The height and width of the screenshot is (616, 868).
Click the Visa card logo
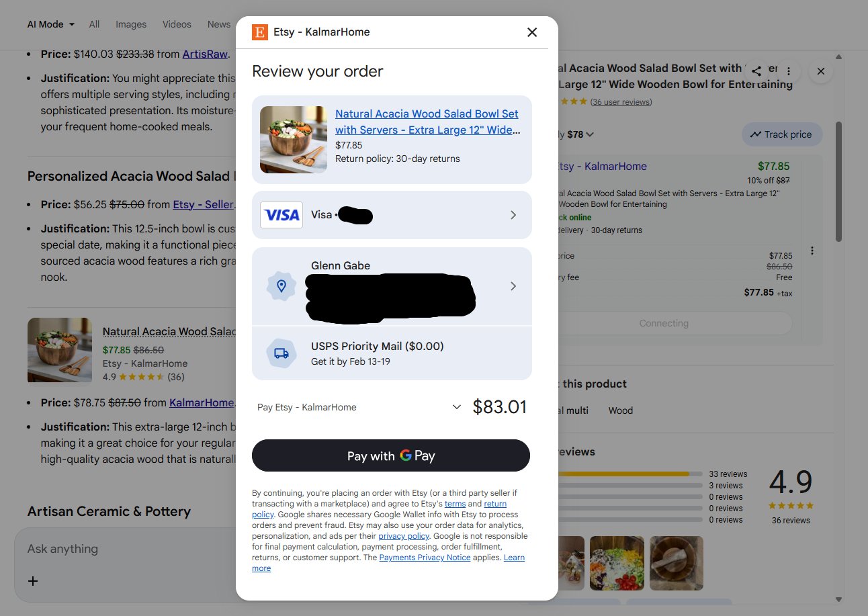coord(281,215)
